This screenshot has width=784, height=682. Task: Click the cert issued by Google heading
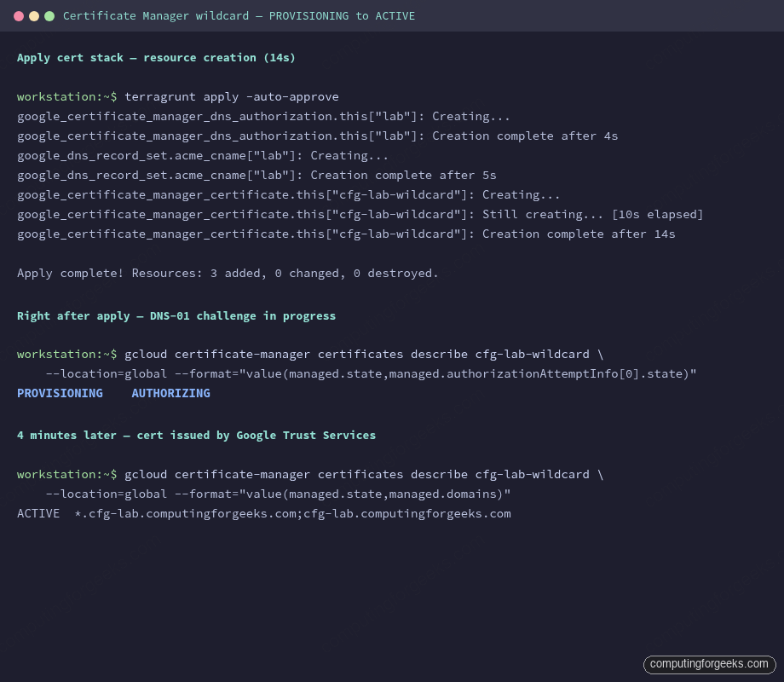(196, 435)
